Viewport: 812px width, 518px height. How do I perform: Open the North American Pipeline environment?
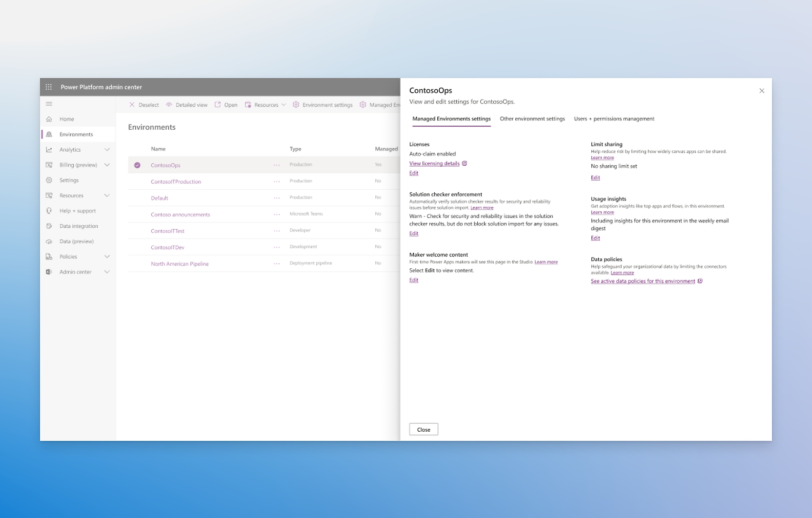coord(180,264)
